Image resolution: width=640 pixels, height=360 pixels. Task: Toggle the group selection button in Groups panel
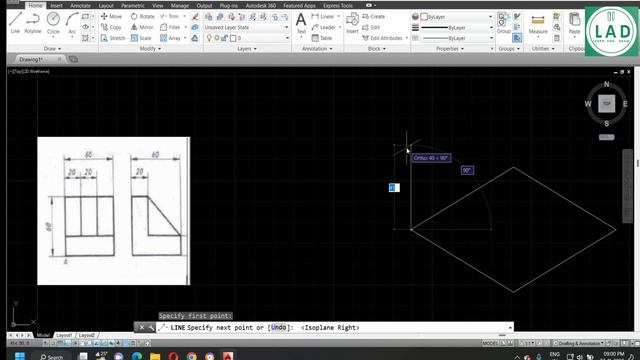[517, 38]
